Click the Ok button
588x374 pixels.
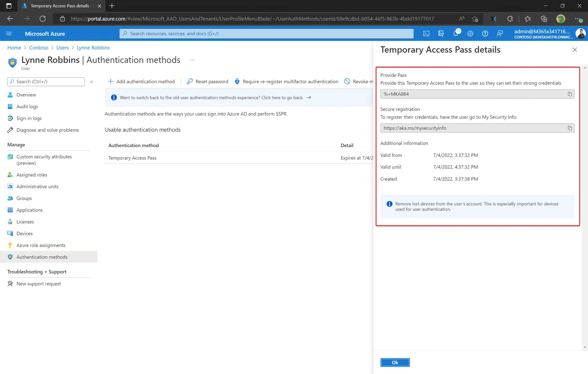click(395, 362)
